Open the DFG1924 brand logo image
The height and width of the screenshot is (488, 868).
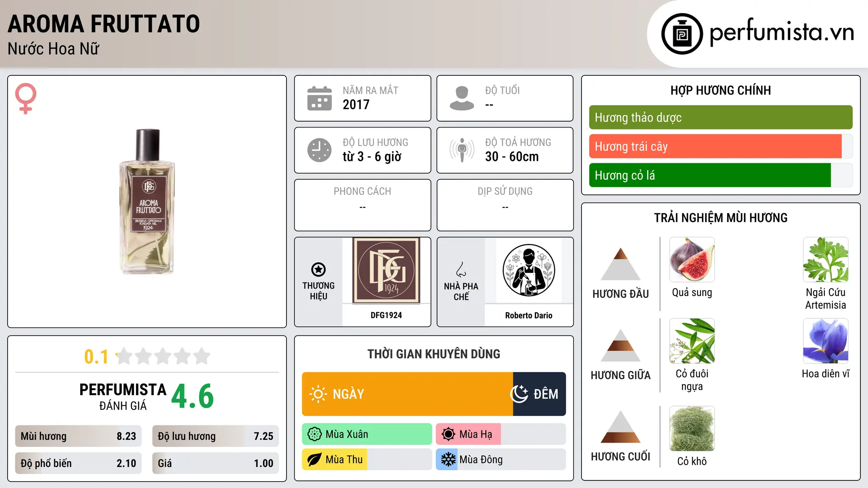[387, 270]
